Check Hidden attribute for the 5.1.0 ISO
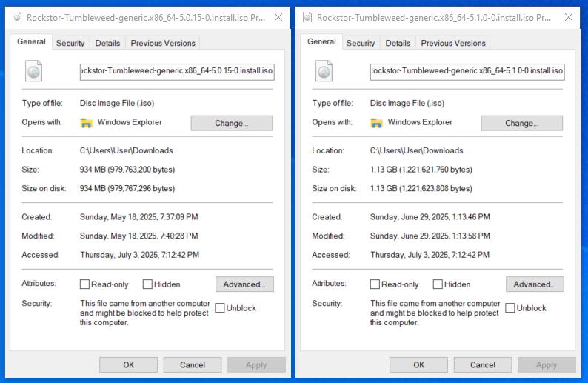Screen dimensions: 588x383 pos(438,284)
